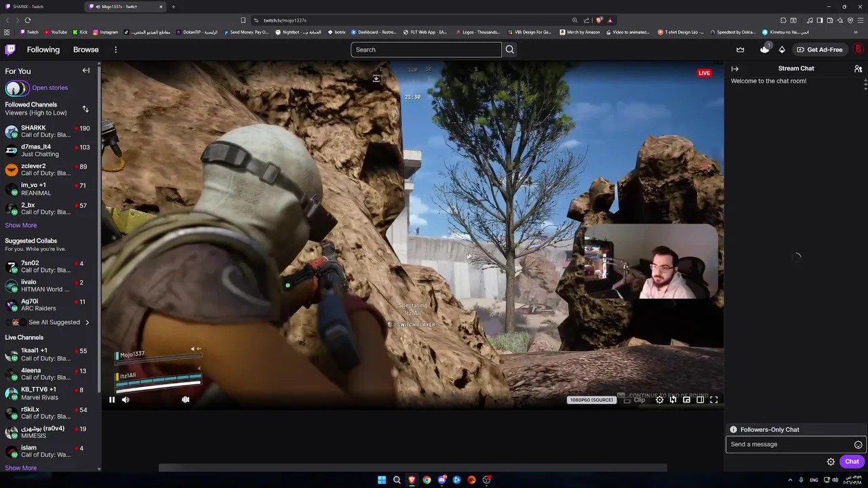Viewport: 868px width, 488px height.
Task: Open Windows system tray hidden icons chevron
Action: click(790, 480)
